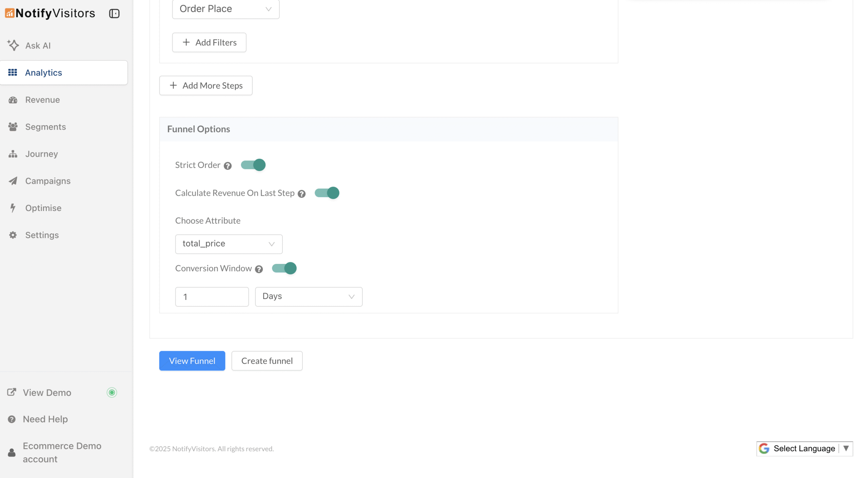Disable the Strict Order toggle
This screenshot has height=478, width=868.
tap(253, 165)
